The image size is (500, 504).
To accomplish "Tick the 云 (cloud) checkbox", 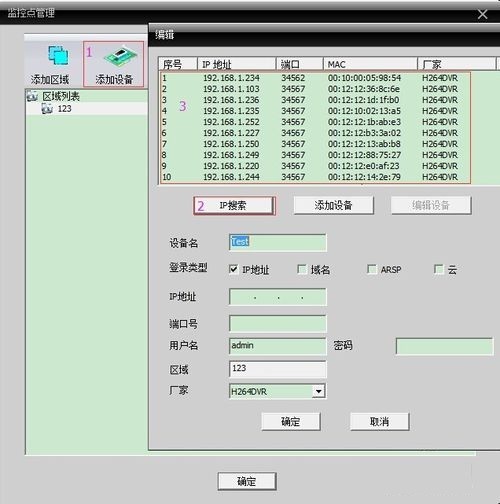I will click(x=438, y=269).
